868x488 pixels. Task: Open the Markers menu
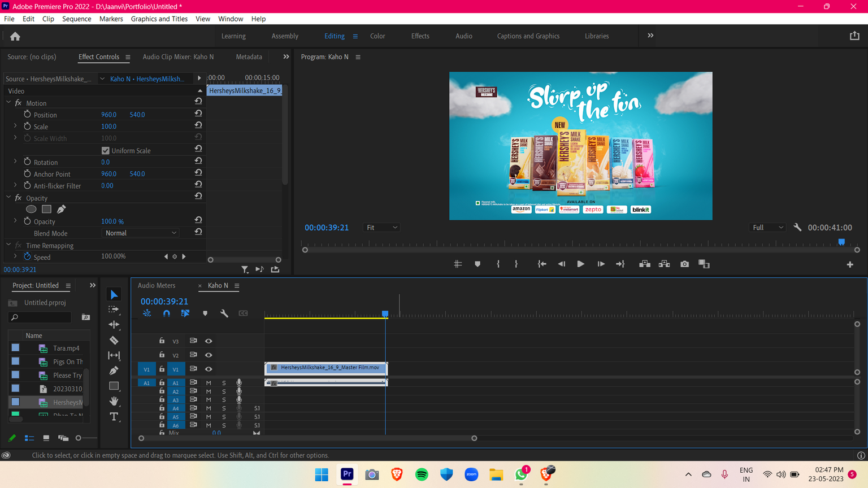111,19
